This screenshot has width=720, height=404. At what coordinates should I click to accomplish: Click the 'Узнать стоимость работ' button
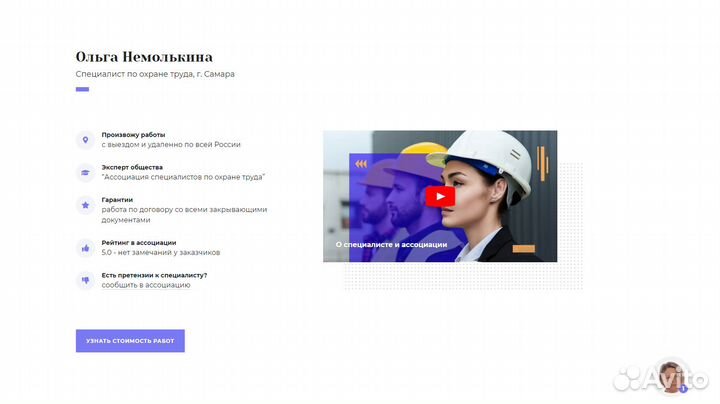point(130,341)
